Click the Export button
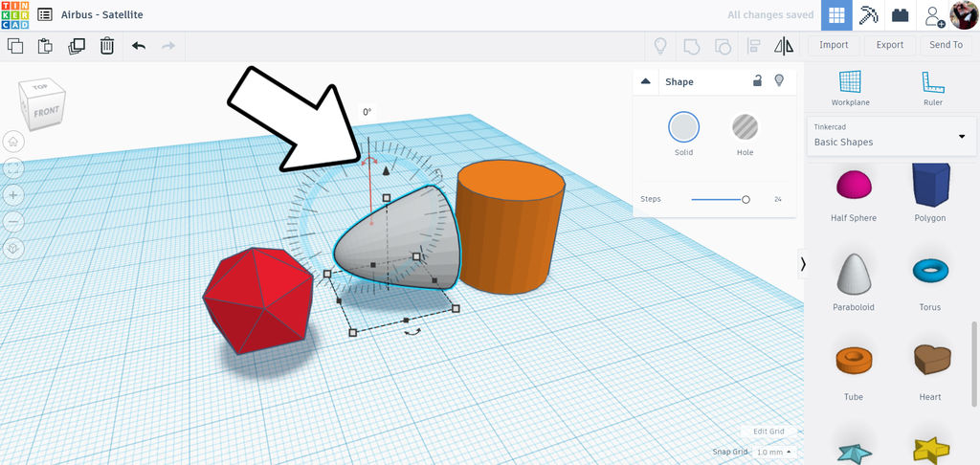 tap(889, 45)
